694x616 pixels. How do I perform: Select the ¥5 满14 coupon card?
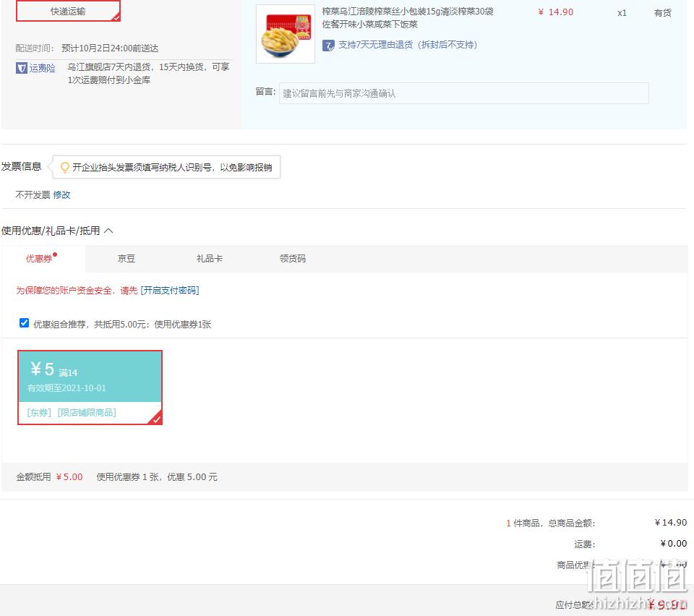click(90, 388)
